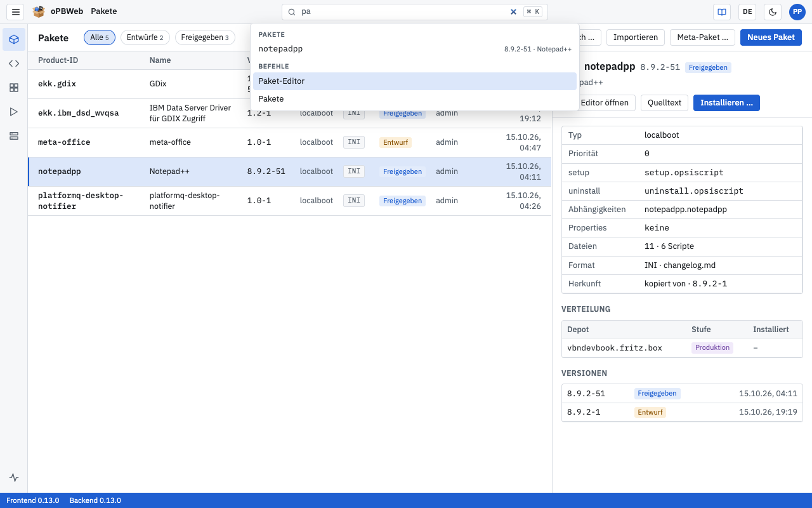Choose Pakete command in results
The height and width of the screenshot is (508, 812).
(415, 99)
